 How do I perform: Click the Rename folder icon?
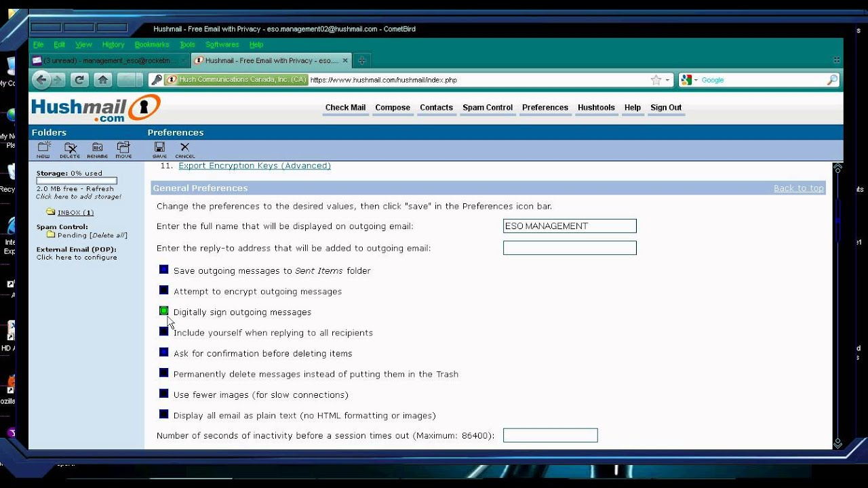coord(97,150)
